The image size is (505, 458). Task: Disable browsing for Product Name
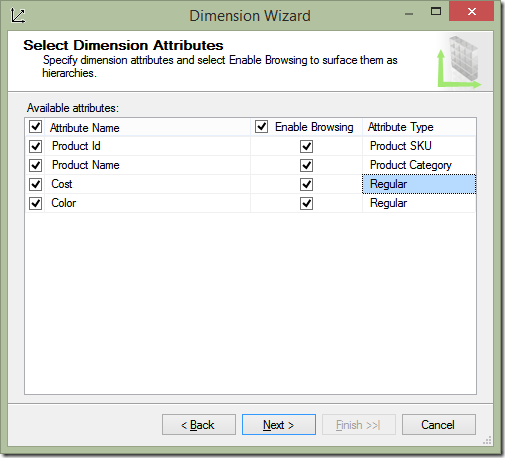pos(306,165)
